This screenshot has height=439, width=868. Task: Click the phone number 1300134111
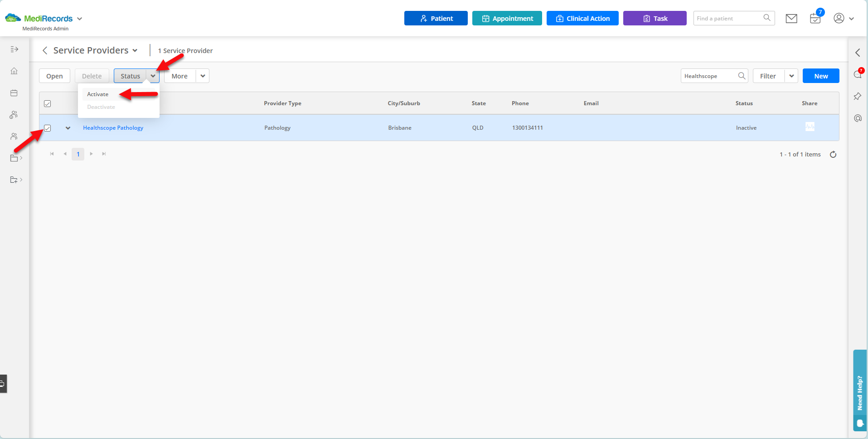(x=528, y=128)
